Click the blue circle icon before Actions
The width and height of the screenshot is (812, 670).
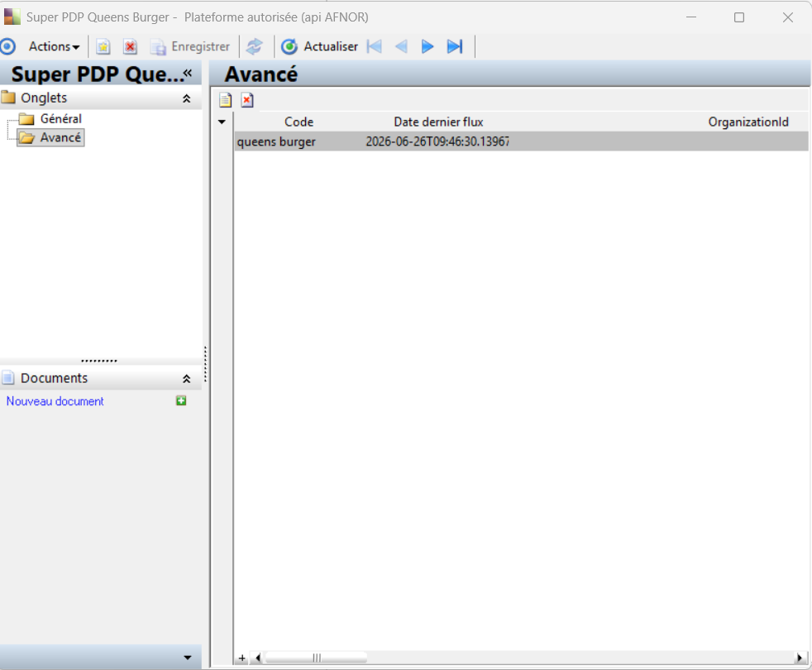pos(7,46)
